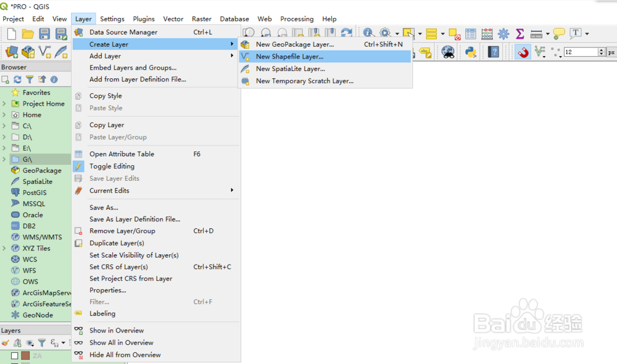Click Toggle Editing in the Layer menu
Screen dimensions: 617x364
[112, 166]
